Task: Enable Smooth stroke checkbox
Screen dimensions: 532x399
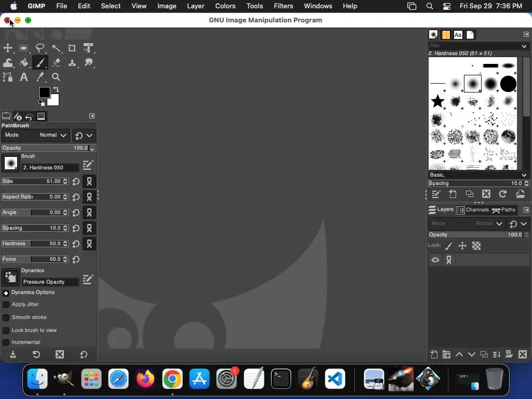Action: pos(6,317)
